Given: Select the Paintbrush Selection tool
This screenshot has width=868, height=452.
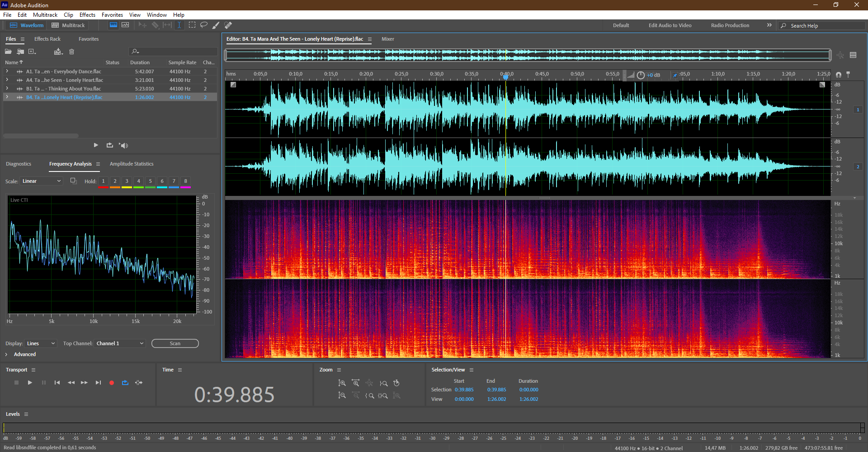Looking at the screenshot, I should (216, 25).
